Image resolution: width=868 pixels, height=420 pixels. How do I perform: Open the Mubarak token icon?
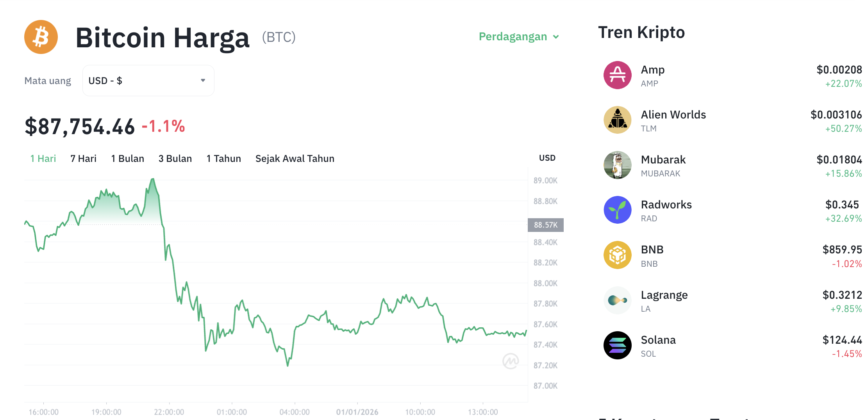(617, 165)
